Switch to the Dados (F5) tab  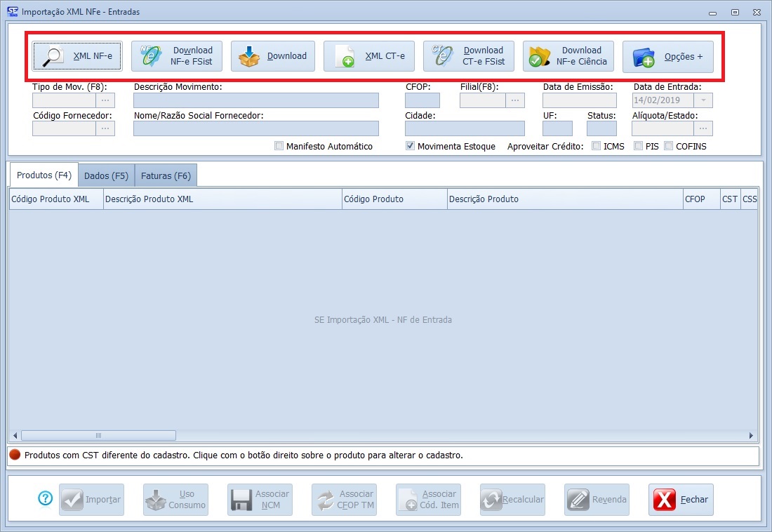106,175
